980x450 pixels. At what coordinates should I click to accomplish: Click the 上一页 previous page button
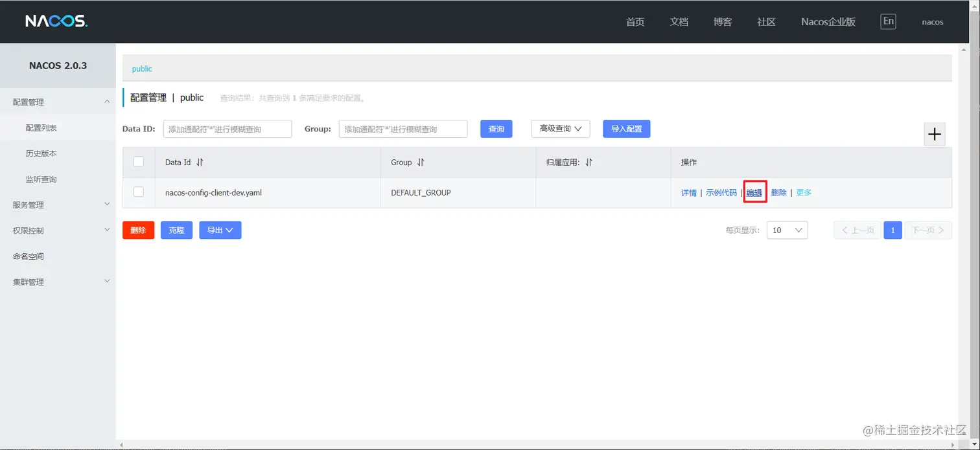pyautogui.click(x=857, y=230)
